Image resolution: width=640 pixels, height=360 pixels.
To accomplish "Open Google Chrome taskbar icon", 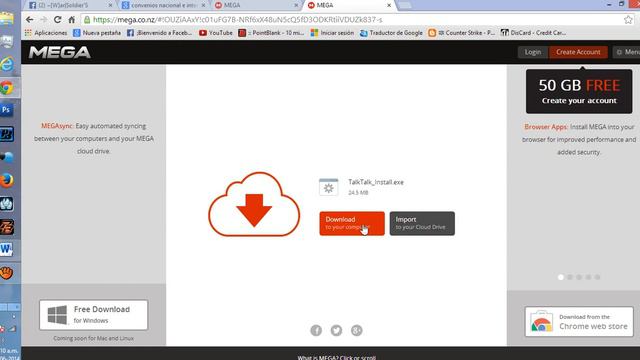I will pos(7,87).
